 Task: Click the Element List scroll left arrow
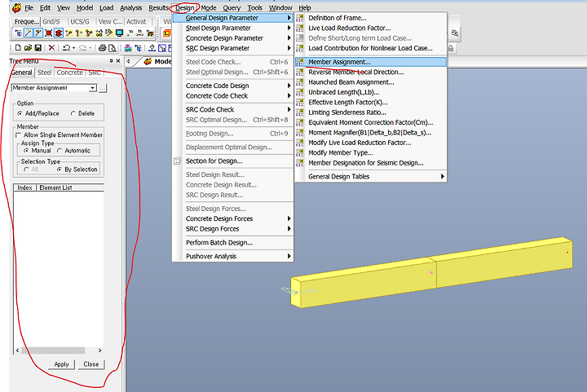tap(18, 350)
